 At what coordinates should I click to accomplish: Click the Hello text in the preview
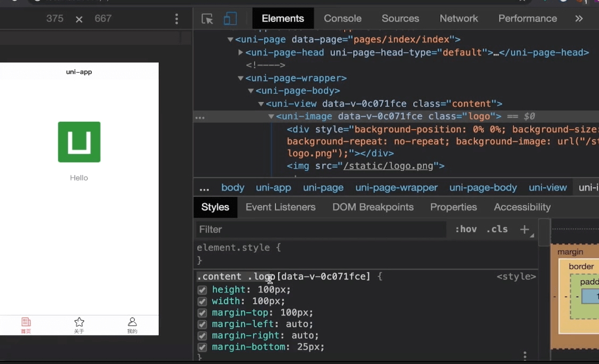(79, 178)
